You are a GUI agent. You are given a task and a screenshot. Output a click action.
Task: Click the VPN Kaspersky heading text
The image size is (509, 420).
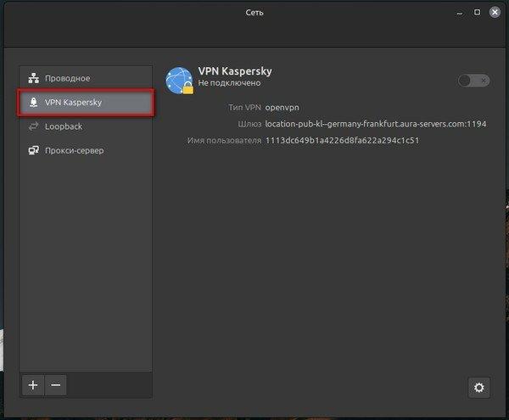click(x=235, y=71)
